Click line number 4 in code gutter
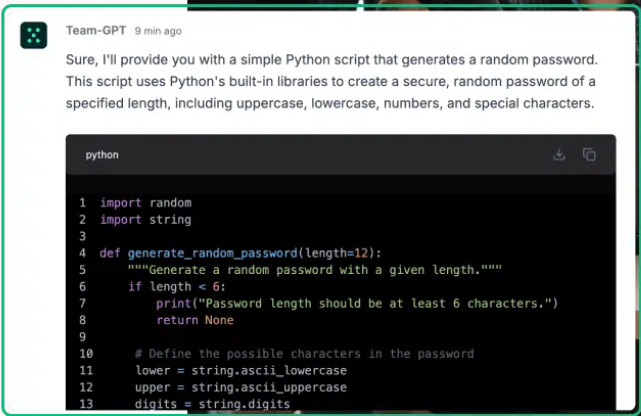This screenshot has height=416, width=641. tap(83, 253)
